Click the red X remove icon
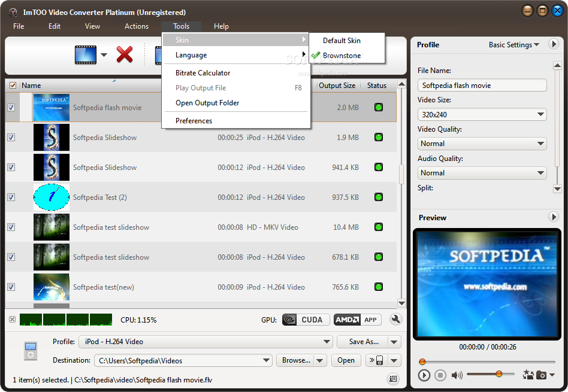Image resolution: width=568 pixels, height=392 pixels. [125, 54]
